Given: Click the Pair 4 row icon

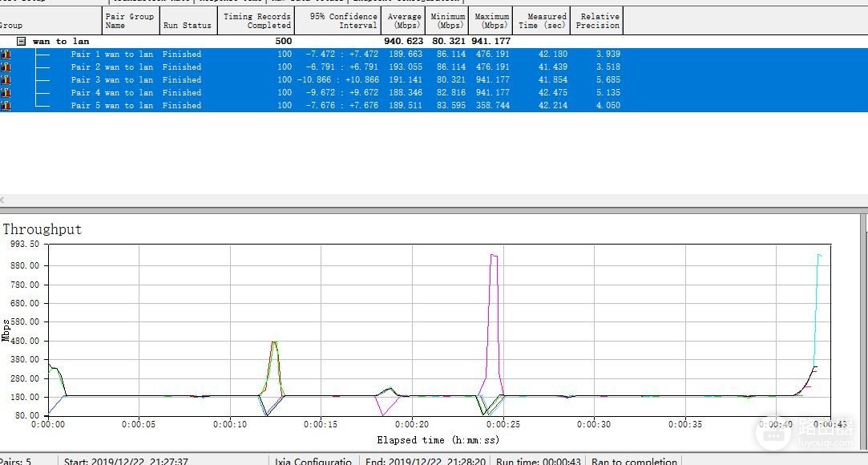Looking at the screenshot, I should pyautogui.click(x=6, y=92).
